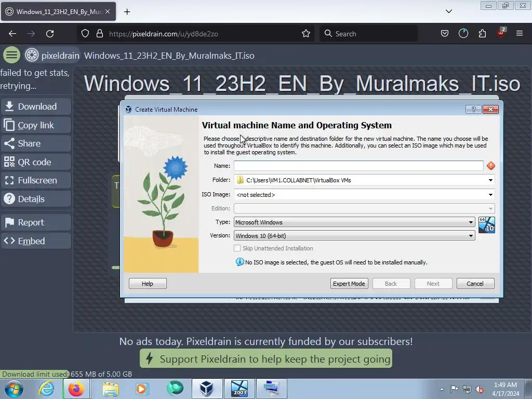The image size is (532, 399).
Task: Switch to Expert Mode
Action: click(349, 284)
